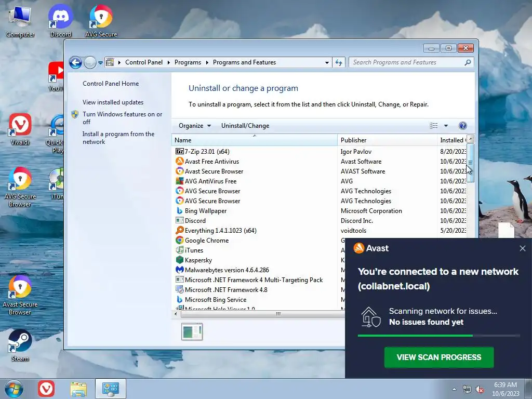Open the view options dropdown arrow
This screenshot has height=399, width=532.
[x=446, y=126]
